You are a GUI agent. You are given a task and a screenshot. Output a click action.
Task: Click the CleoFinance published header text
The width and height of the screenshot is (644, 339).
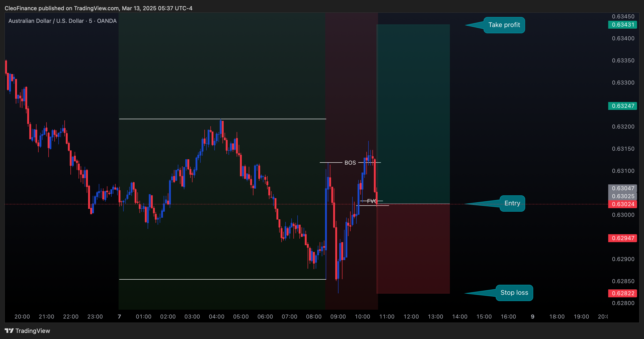tap(99, 8)
